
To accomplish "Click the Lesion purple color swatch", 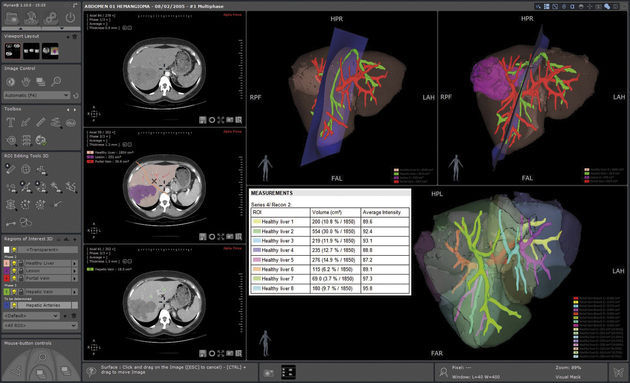I will (6, 271).
